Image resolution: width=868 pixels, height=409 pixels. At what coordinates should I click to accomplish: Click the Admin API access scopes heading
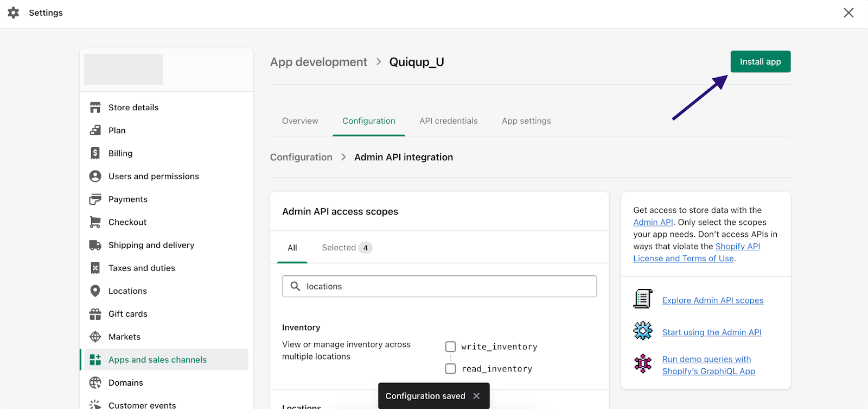pos(340,211)
